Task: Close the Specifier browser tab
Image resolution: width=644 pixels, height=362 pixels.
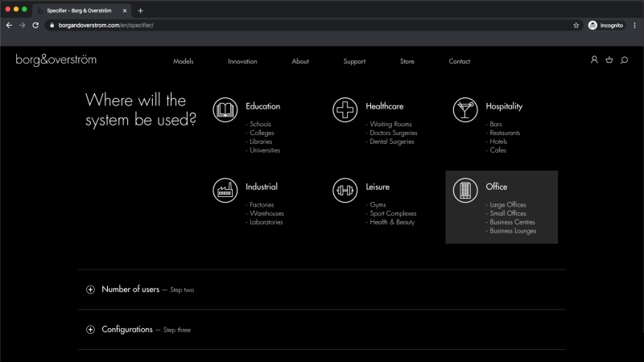Action: point(125,10)
